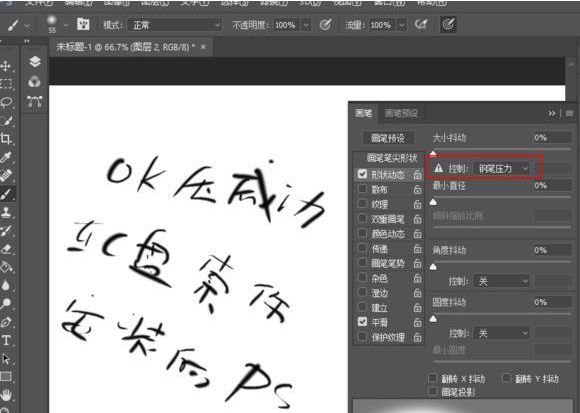Image resolution: width=580 pixels, height=413 pixels.
Task: Adjust the 大小抖动 slider handle
Action: (x=433, y=153)
